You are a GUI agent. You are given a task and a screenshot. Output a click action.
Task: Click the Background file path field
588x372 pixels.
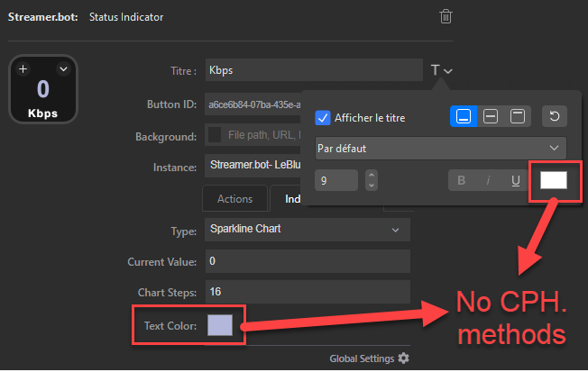[264, 134]
